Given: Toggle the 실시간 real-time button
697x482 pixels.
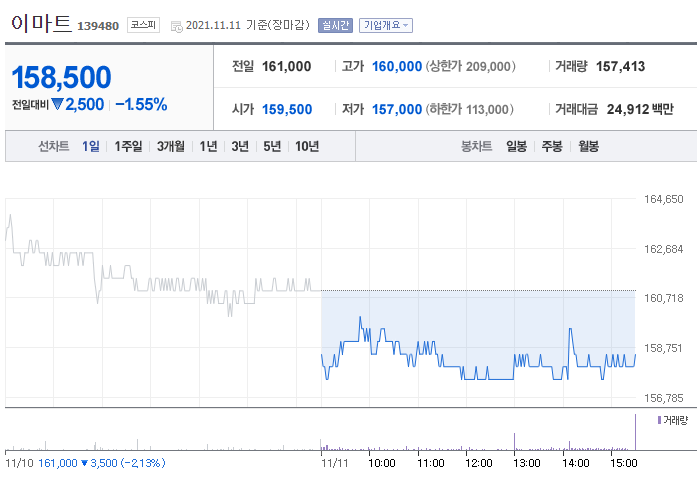Looking at the screenshot, I should click(335, 25).
